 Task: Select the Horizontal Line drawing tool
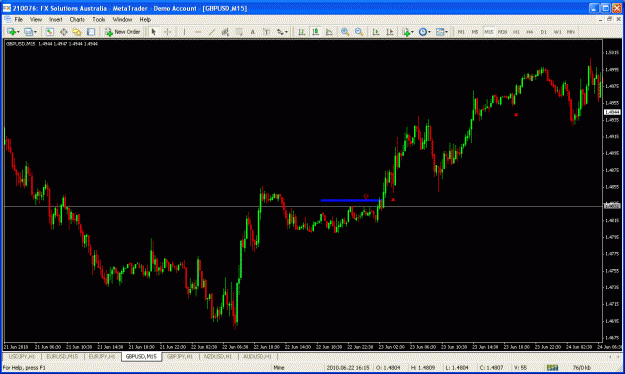click(198, 32)
